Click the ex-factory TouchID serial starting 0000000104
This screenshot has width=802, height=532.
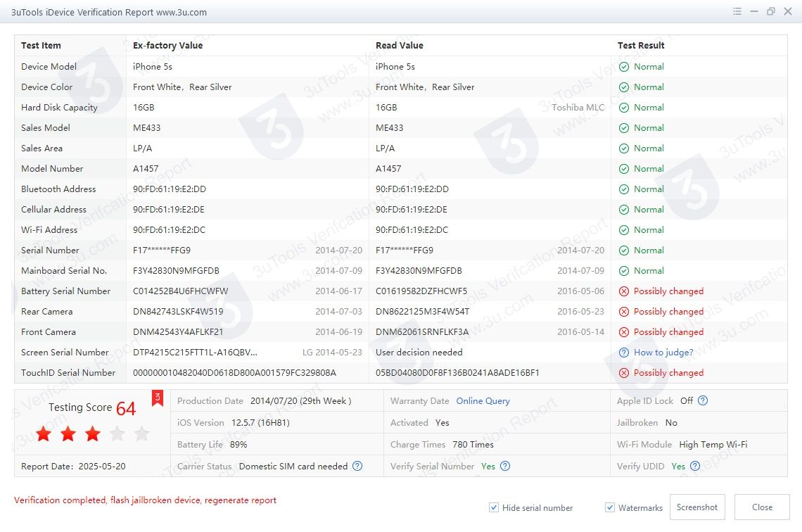[x=234, y=373]
